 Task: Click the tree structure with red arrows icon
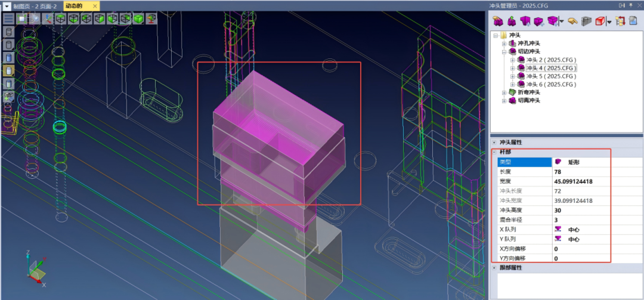point(621,21)
